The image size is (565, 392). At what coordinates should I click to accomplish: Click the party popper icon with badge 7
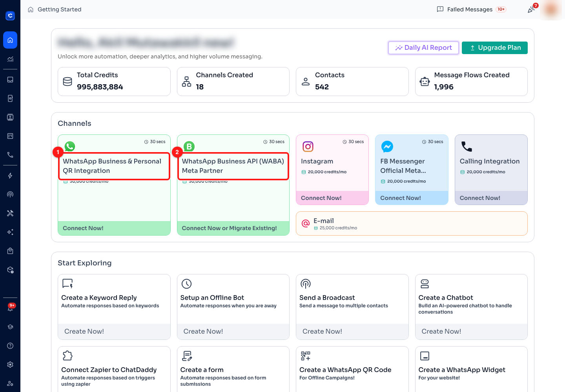[532, 9]
